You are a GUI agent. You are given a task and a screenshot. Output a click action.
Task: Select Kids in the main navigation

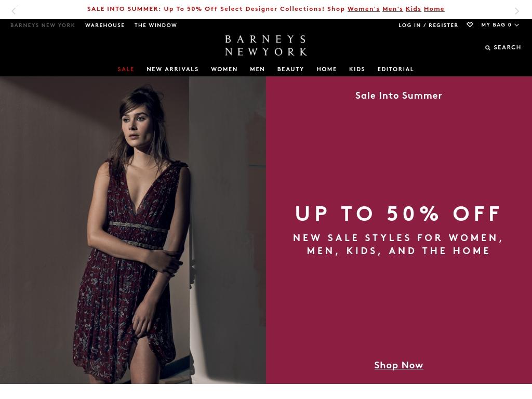click(x=357, y=69)
